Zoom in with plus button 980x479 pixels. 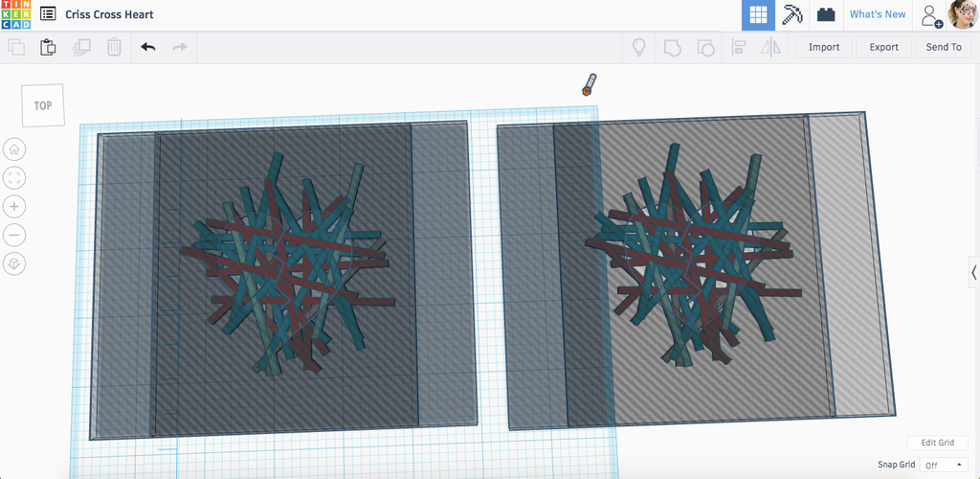pos(14,206)
